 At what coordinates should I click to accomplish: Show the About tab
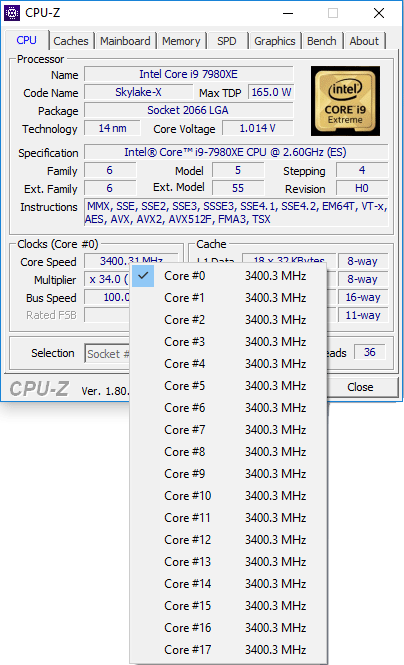[364, 41]
